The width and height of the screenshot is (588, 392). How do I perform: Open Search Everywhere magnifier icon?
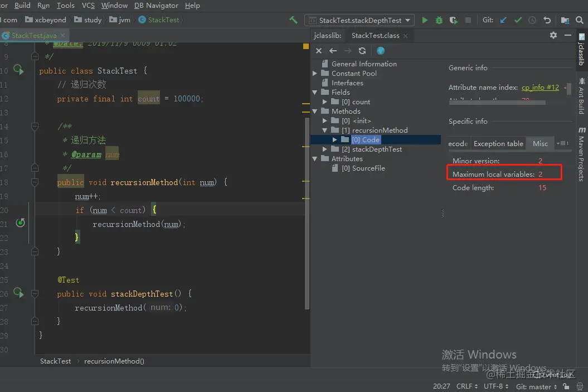[580, 20]
